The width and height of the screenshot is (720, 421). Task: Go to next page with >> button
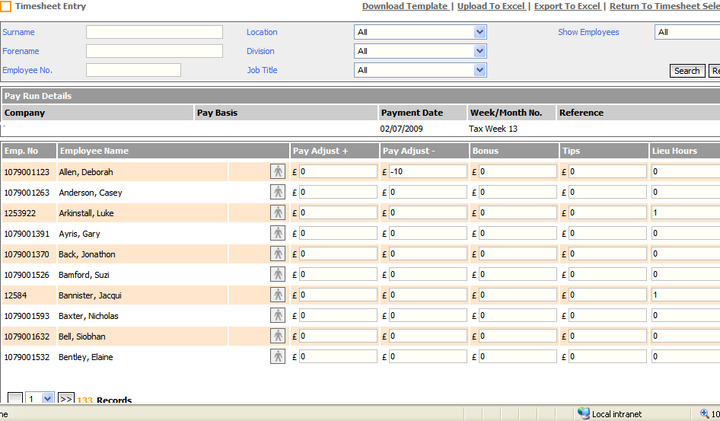coord(66,399)
